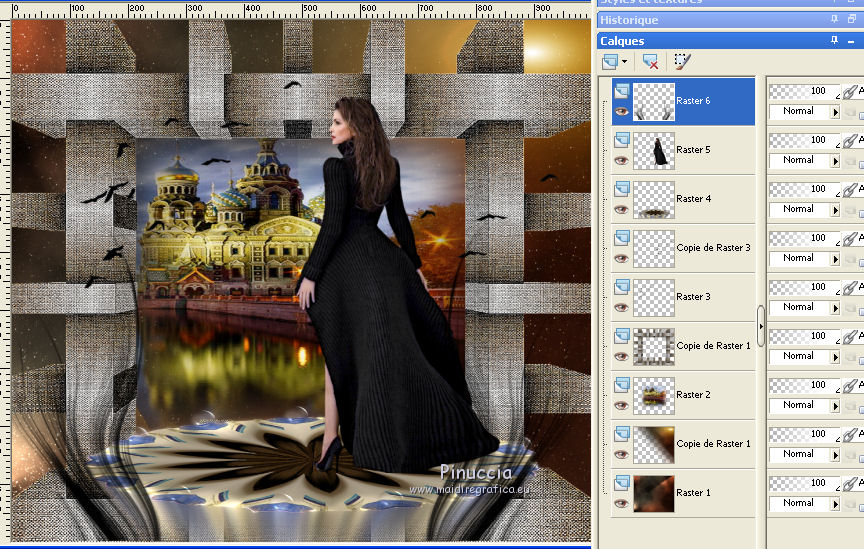Viewport: 864px width, 549px height.
Task: Toggle the layer link chain for Raster 3
Action: point(851,288)
